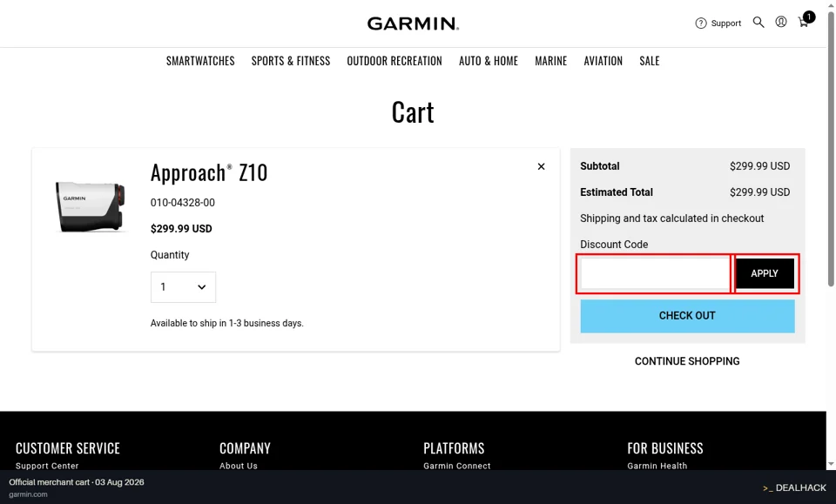Open the search magnifier icon
This screenshot has width=836, height=504.
pos(758,23)
